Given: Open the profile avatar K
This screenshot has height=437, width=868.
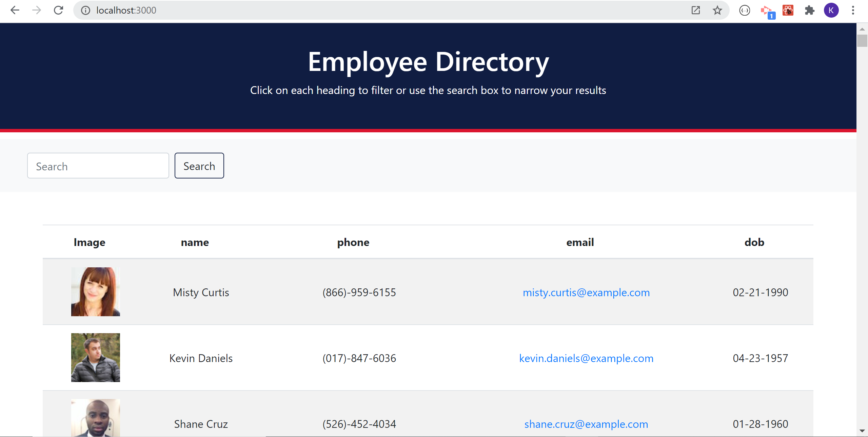Looking at the screenshot, I should [831, 10].
